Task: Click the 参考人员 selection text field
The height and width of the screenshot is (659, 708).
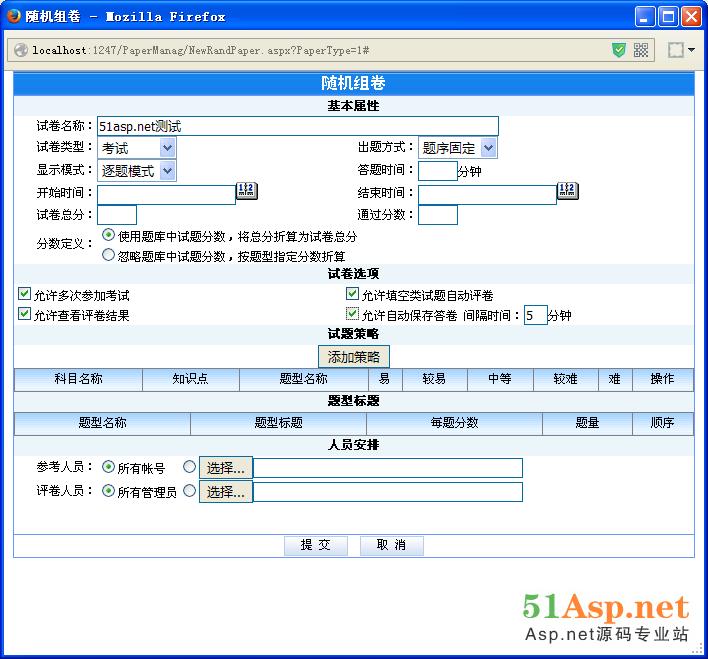Action: pos(388,468)
